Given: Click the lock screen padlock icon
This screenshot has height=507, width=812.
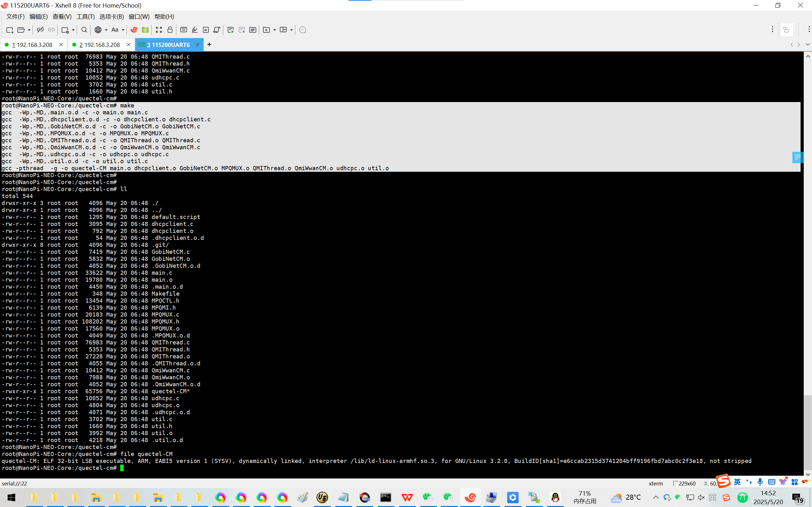Looking at the screenshot, I should 170,30.
